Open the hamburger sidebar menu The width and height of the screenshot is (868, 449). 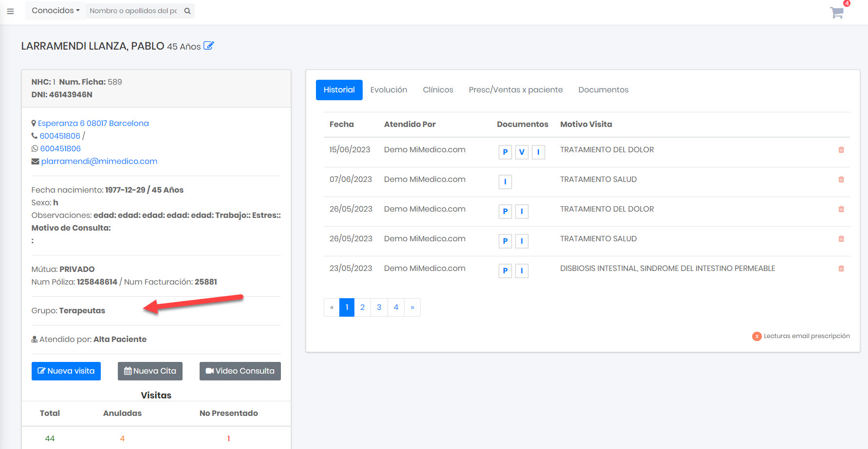pos(10,11)
